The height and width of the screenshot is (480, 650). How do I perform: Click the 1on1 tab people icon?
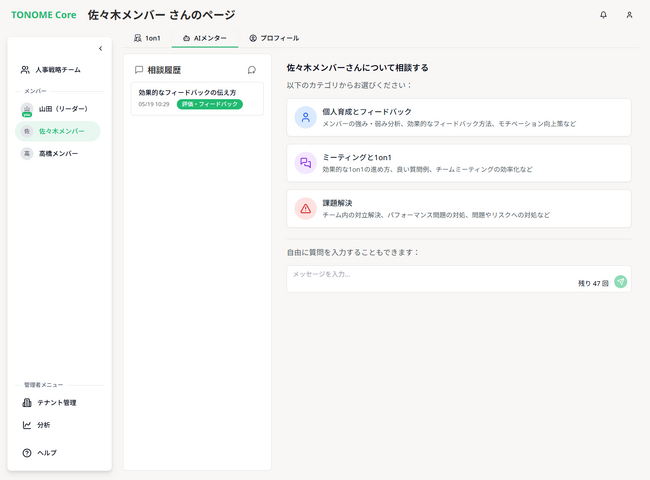[138, 38]
